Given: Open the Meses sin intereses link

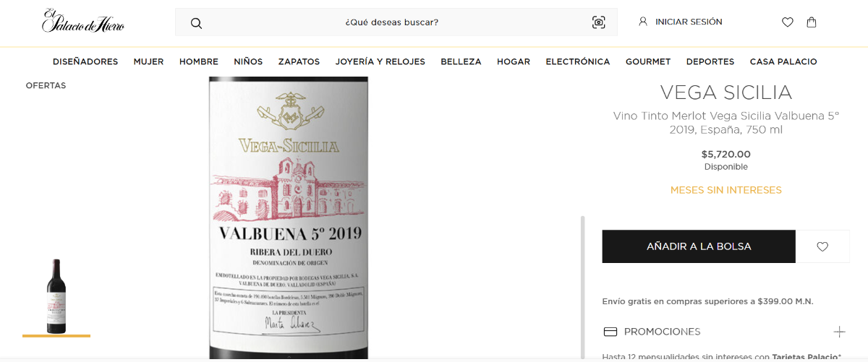Looking at the screenshot, I should [726, 190].
